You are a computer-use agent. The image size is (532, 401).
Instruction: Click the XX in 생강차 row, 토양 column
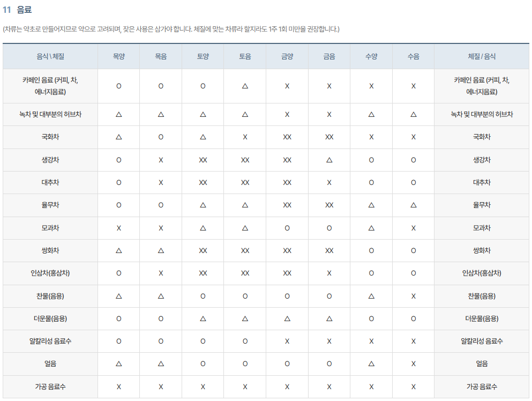click(203, 160)
